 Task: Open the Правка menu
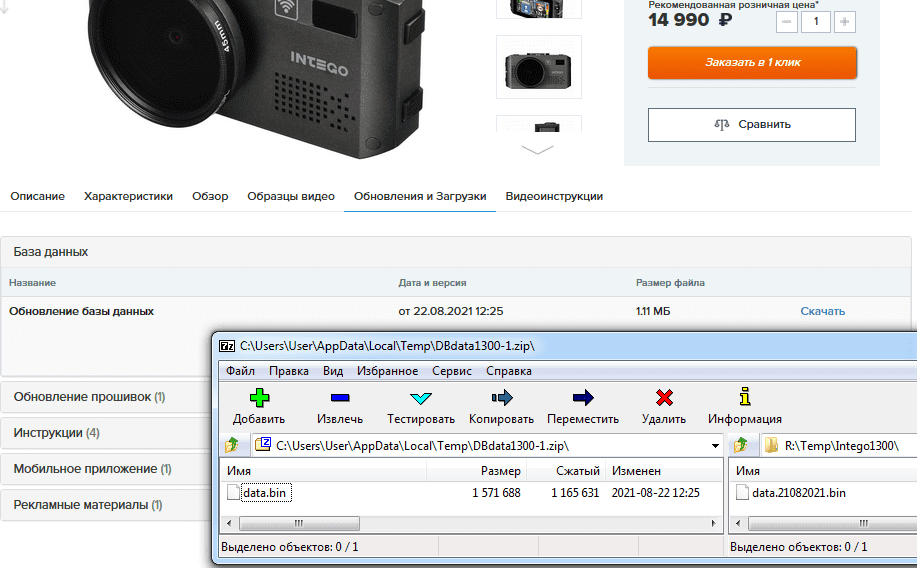click(289, 371)
